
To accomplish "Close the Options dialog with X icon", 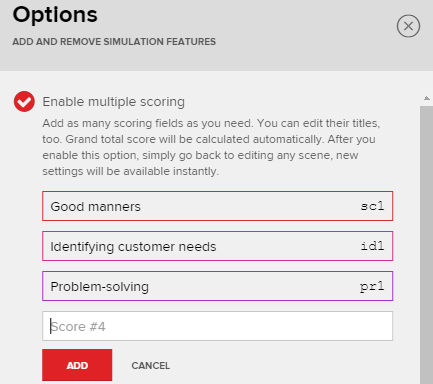I will click(x=408, y=26).
